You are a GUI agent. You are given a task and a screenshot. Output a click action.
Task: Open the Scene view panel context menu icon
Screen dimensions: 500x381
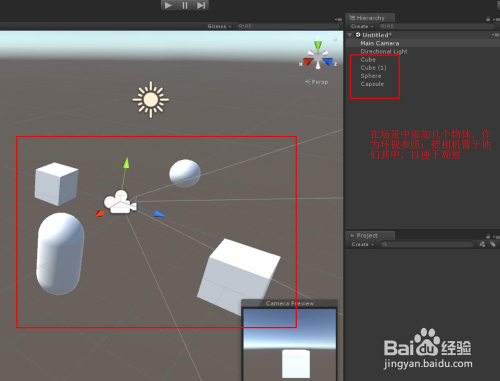[338, 19]
